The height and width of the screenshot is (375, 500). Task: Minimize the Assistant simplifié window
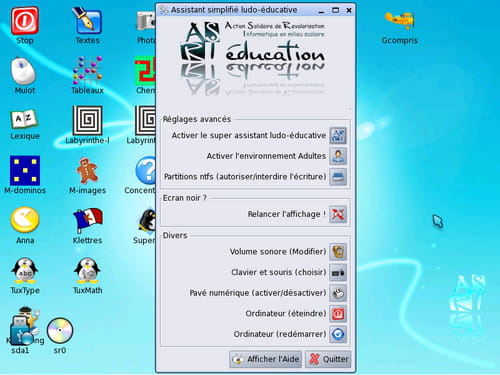pyautogui.click(x=321, y=11)
